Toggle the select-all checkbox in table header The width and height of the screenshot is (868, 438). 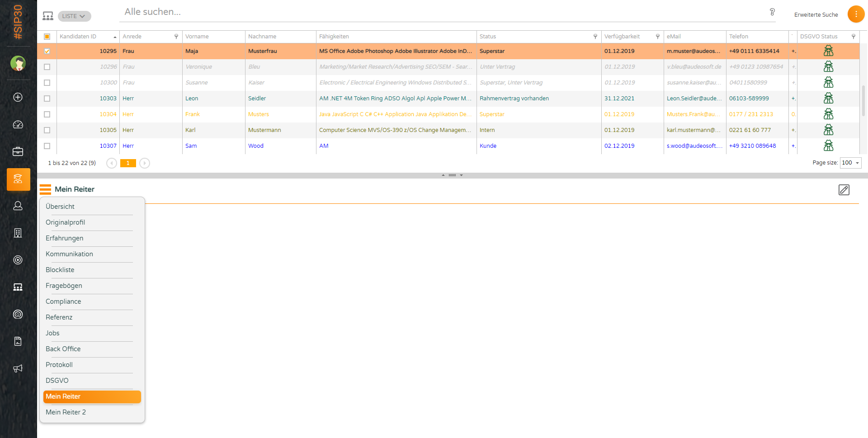pos(47,37)
